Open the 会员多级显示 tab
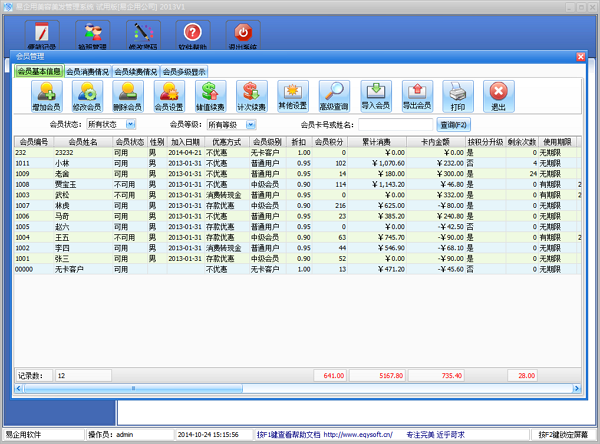Screen dimensions: 600x444 [x=183, y=71]
